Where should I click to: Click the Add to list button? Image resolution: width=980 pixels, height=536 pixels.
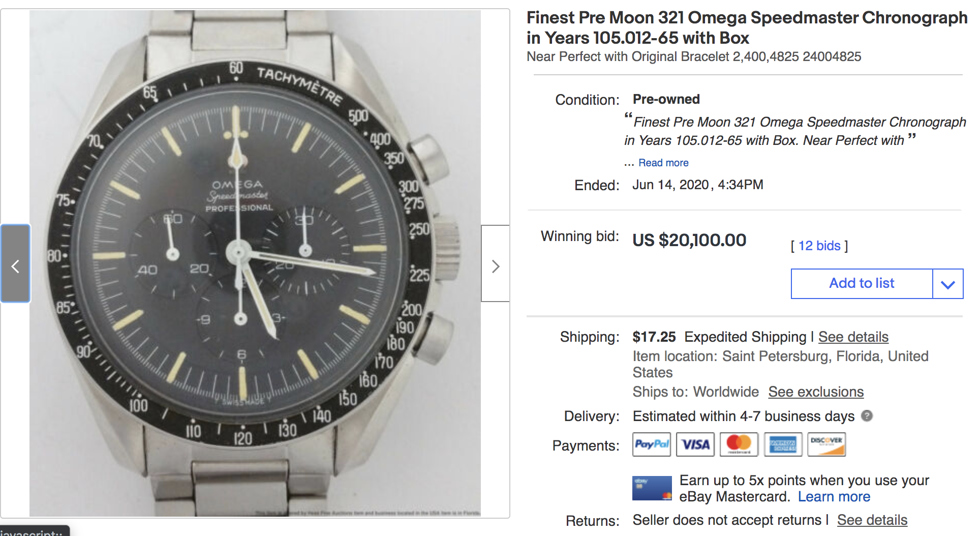click(862, 284)
